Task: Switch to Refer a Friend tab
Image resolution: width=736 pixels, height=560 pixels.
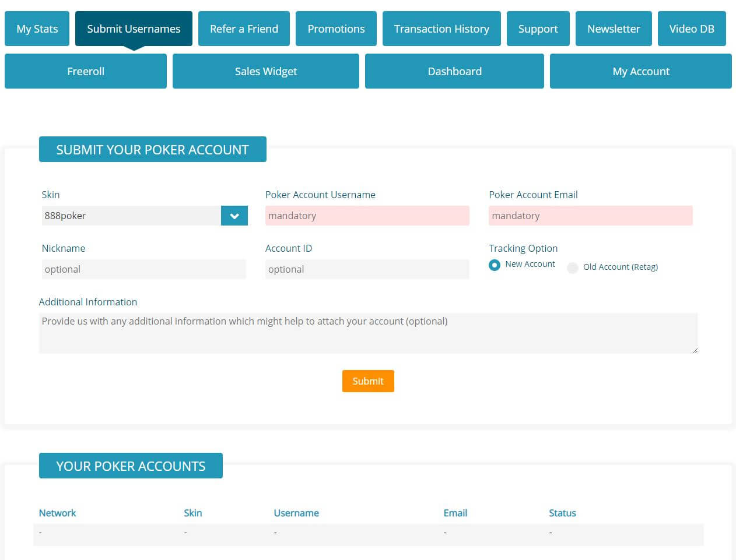Action: (244, 29)
